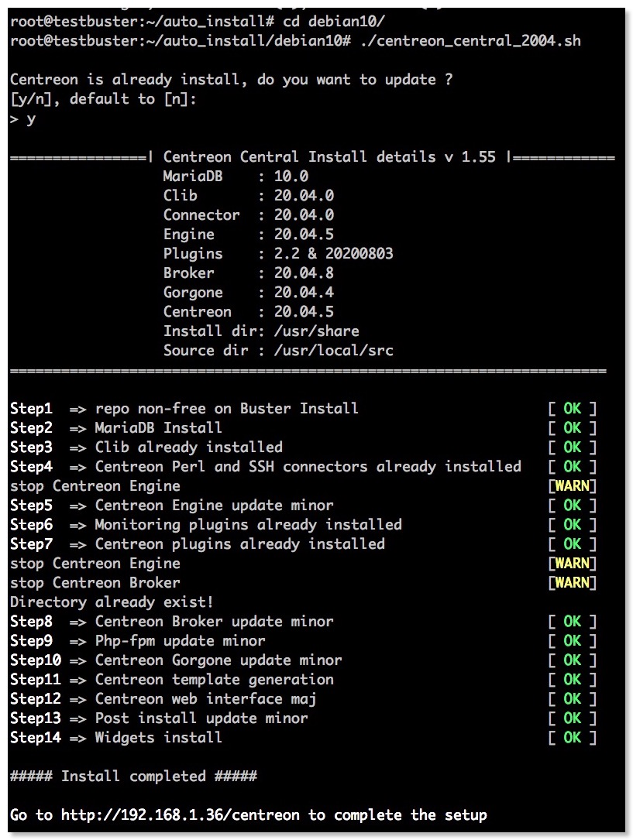Image resolution: width=633 pixels, height=840 pixels.
Task: Click the OK status for Step8 Broker update
Action: coord(572,622)
